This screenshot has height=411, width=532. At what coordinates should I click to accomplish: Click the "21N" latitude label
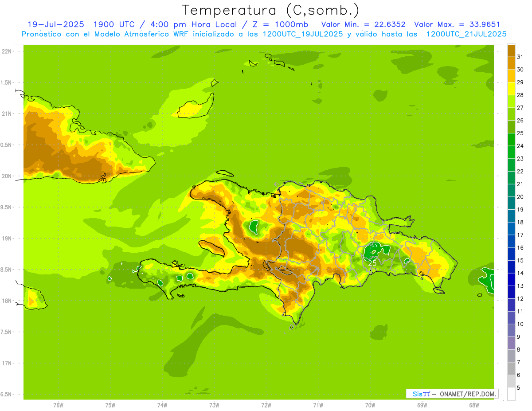pos(7,114)
